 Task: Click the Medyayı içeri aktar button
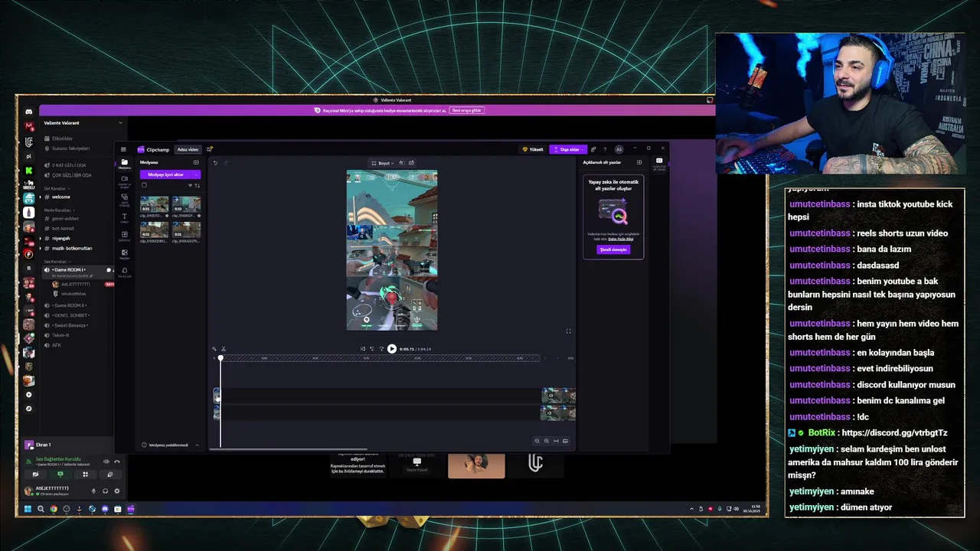pyautogui.click(x=165, y=174)
